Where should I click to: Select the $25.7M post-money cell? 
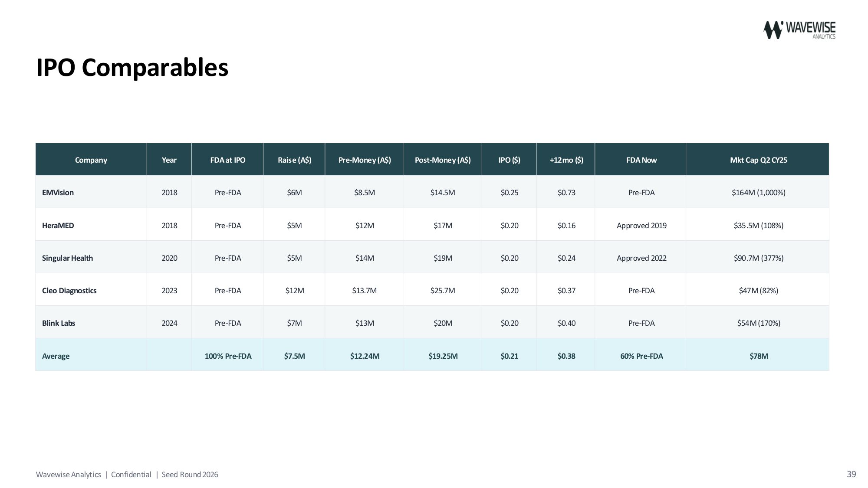pos(442,290)
